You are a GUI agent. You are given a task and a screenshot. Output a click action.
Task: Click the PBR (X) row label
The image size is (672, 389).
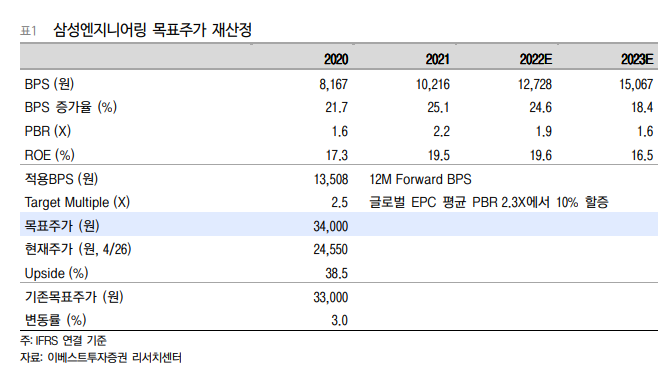point(48,131)
